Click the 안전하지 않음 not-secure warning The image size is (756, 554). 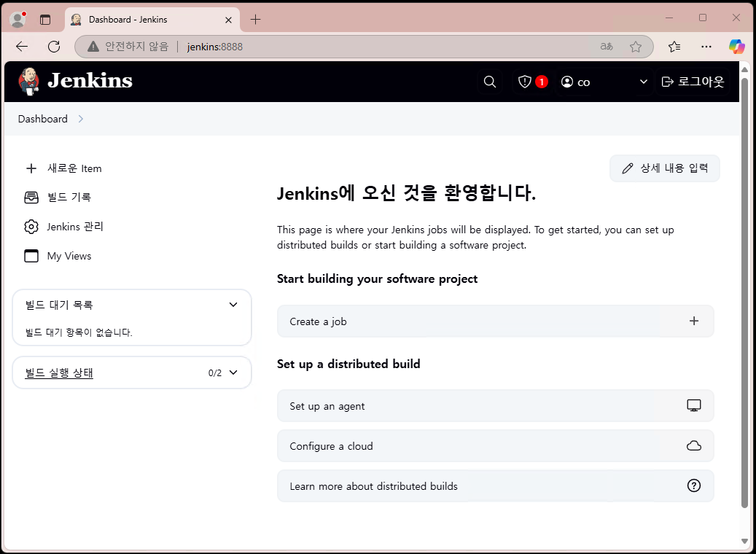(x=128, y=47)
